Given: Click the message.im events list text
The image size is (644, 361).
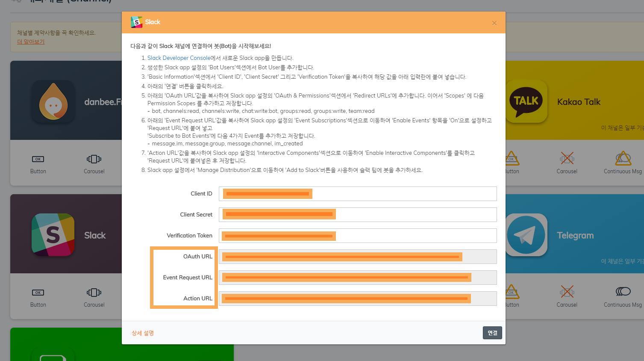Looking at the screenshot, I should click(225, 144).
